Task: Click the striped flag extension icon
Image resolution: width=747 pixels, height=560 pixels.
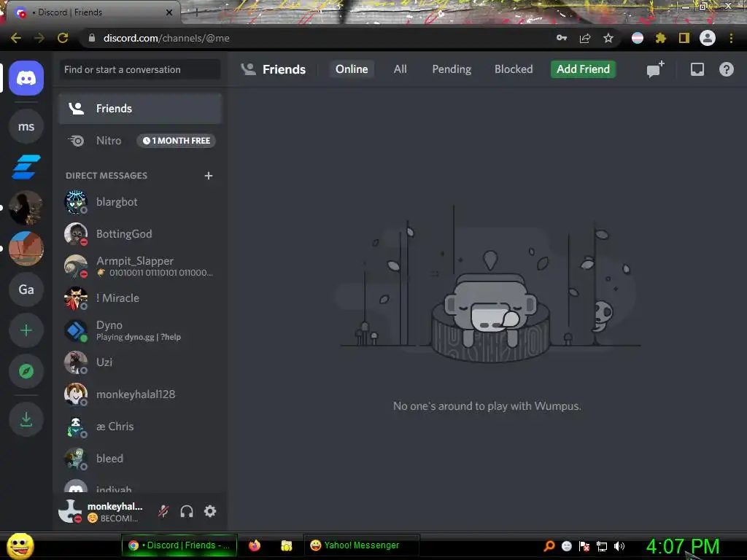Action: click(x=638, y=38)
